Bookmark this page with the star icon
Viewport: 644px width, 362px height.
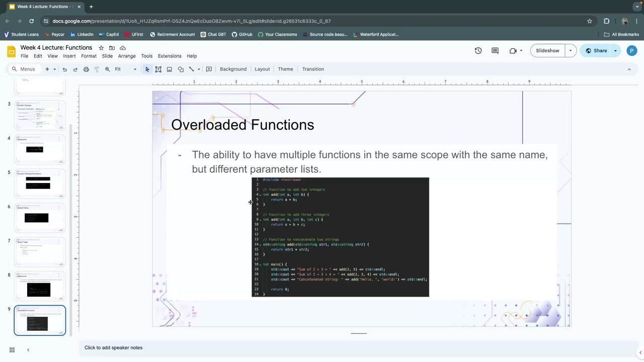[590, 21]
